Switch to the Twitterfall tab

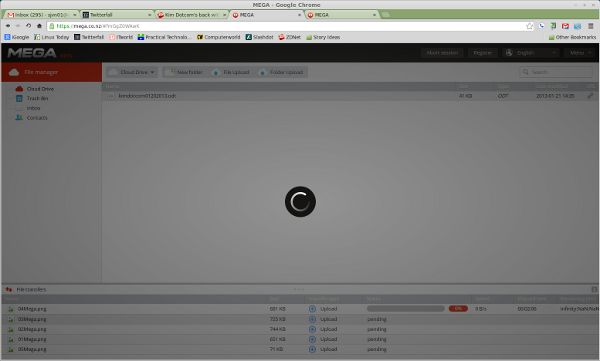click(117, 15)
